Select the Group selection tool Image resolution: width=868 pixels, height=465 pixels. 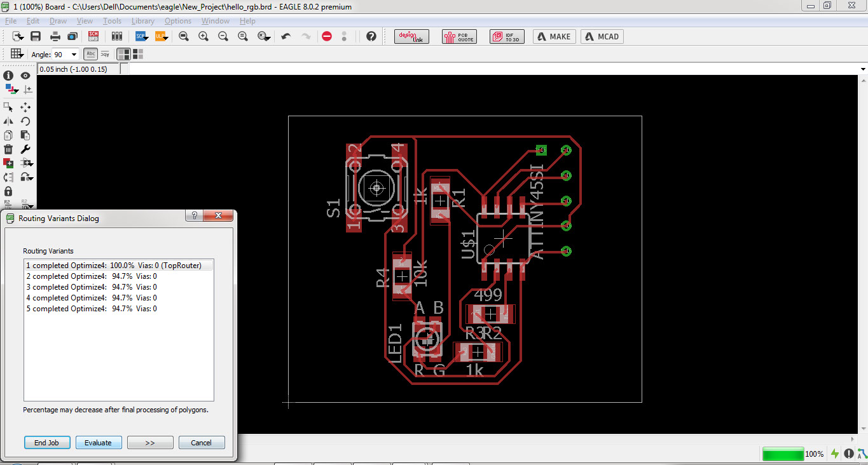[8, 107]
